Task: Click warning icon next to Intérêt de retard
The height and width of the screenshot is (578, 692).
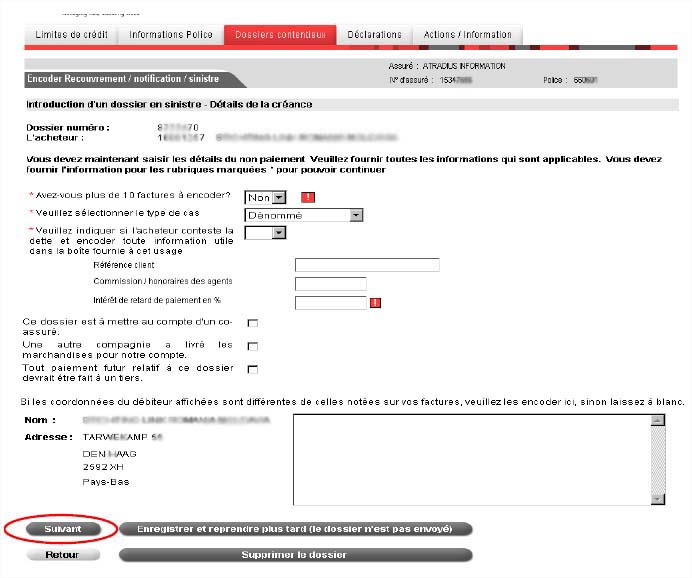Action: click(375, 303)
